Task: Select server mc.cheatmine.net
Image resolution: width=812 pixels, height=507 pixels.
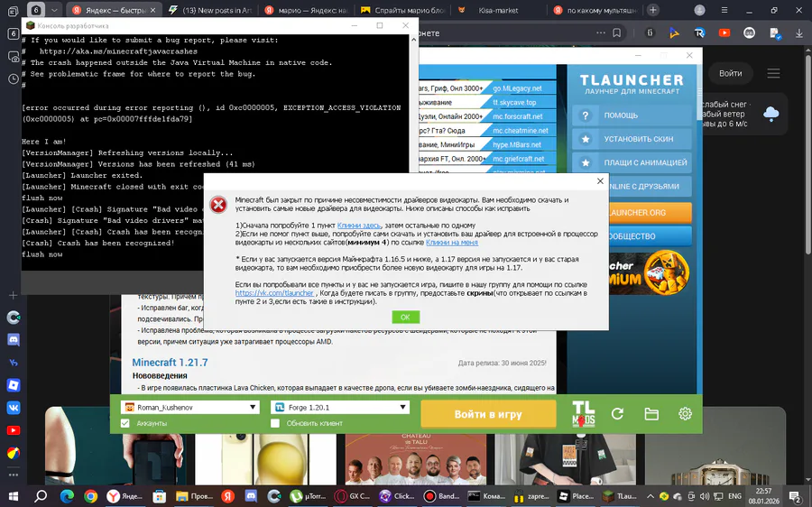Action: click(x=521, y=131)
